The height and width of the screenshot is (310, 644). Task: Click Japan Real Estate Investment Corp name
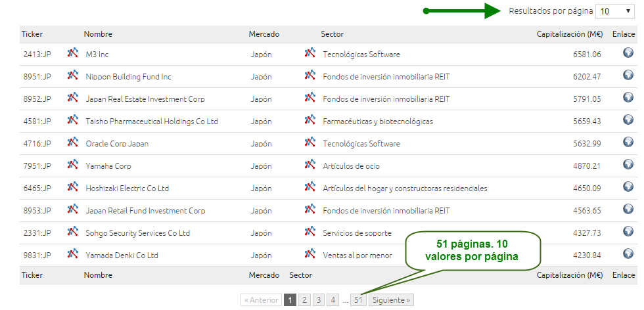tap(145, 99)
